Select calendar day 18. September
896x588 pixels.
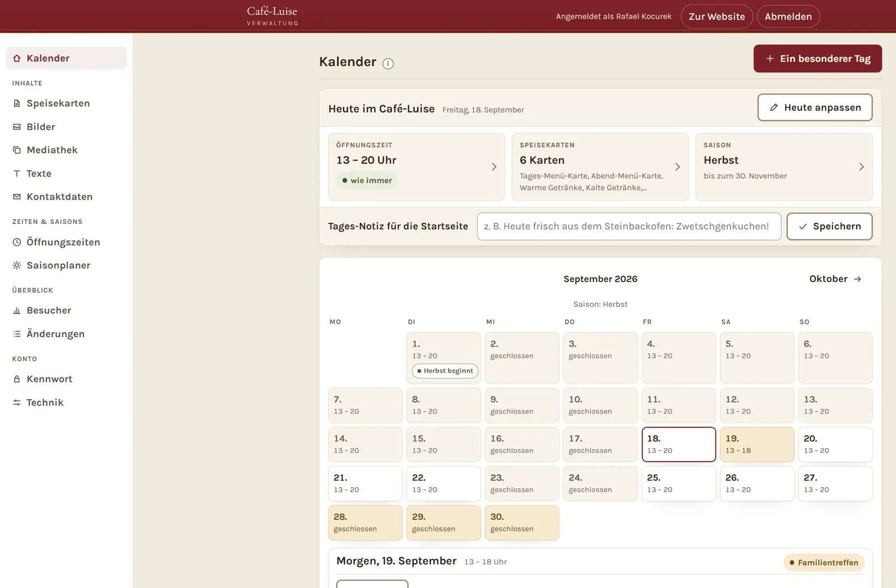(679, 445)
